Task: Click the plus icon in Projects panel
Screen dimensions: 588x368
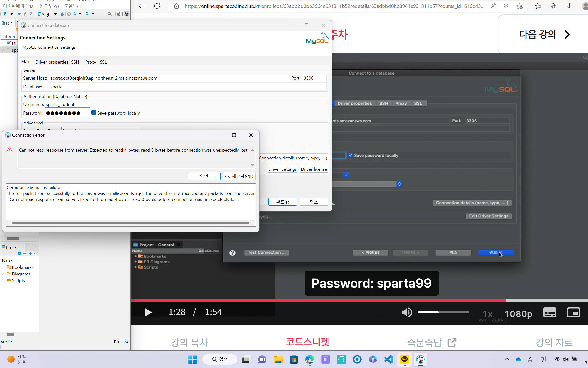Action: pos(31,253)
